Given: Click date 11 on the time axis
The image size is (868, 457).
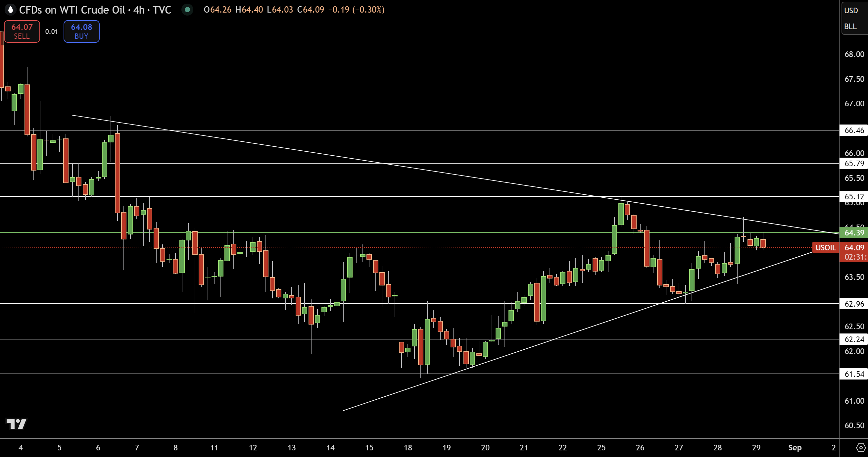Looking at the screenshot, I should (214, 448).
